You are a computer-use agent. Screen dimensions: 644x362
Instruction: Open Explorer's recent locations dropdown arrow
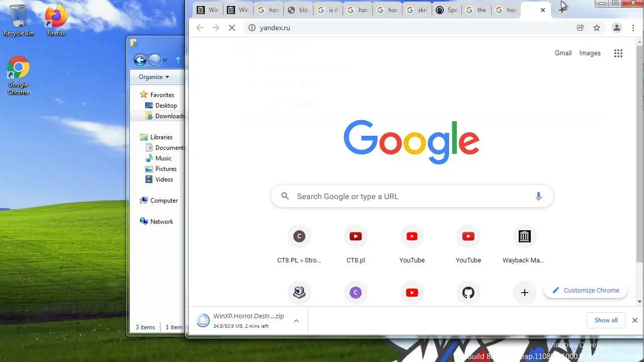coord(165,61)
